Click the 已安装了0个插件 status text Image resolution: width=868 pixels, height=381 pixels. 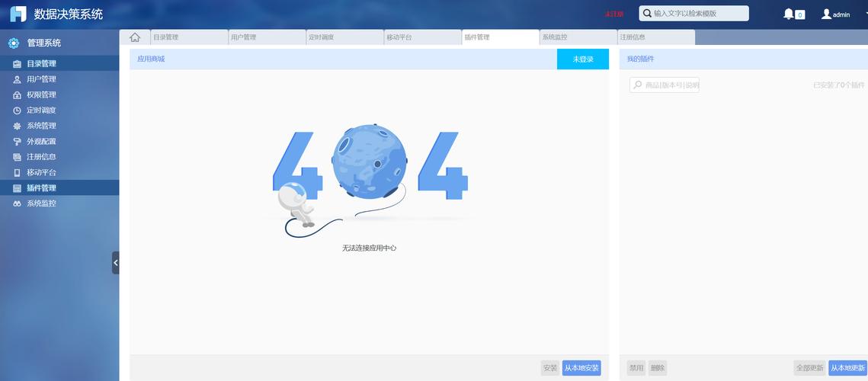pyautogui.click(x=839, y=85)
